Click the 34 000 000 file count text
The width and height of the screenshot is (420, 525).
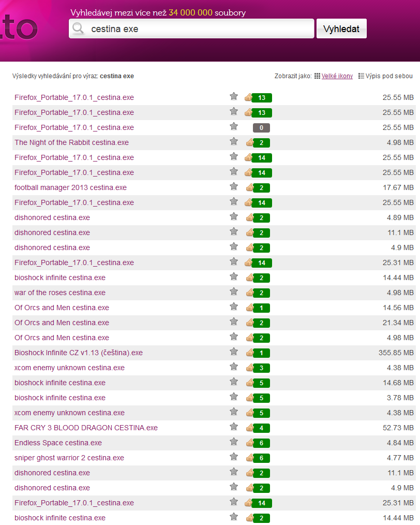(191, 13)
